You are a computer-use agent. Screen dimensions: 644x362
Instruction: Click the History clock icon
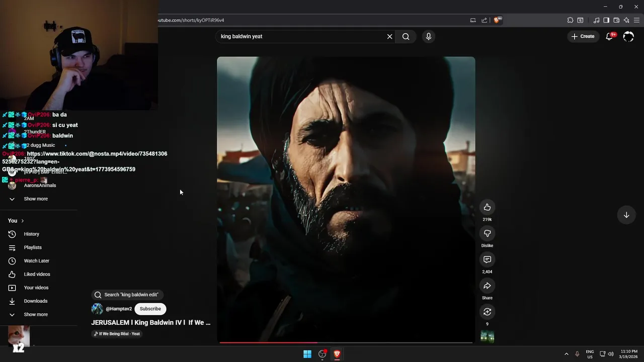click(12, 234)
